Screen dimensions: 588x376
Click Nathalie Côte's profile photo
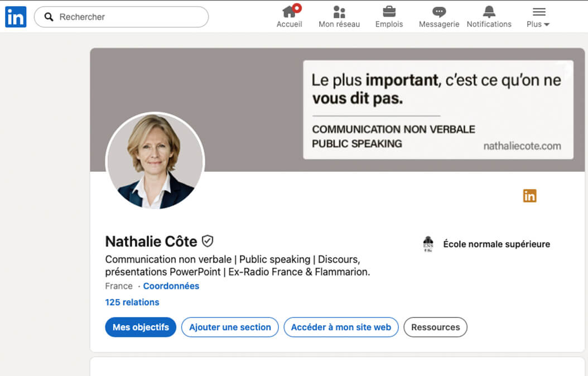pyautogui.click(x=155, y=161)
